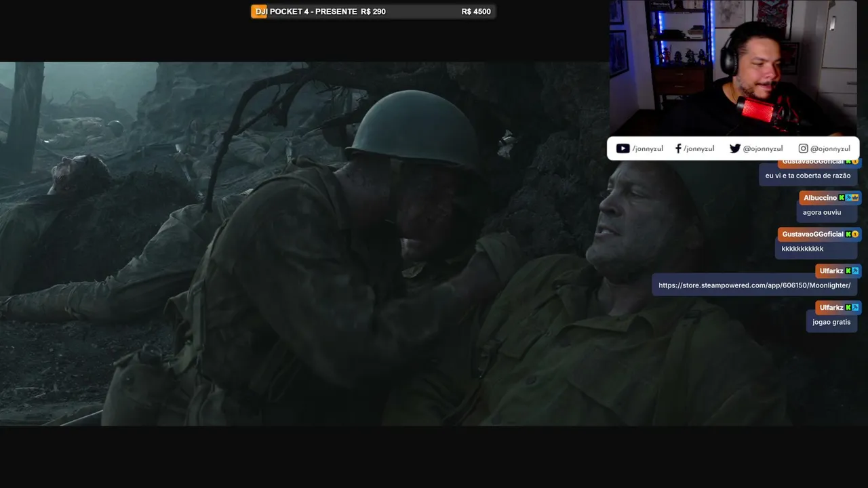Click the goal target "R$ 4500"

coord(476,12)
